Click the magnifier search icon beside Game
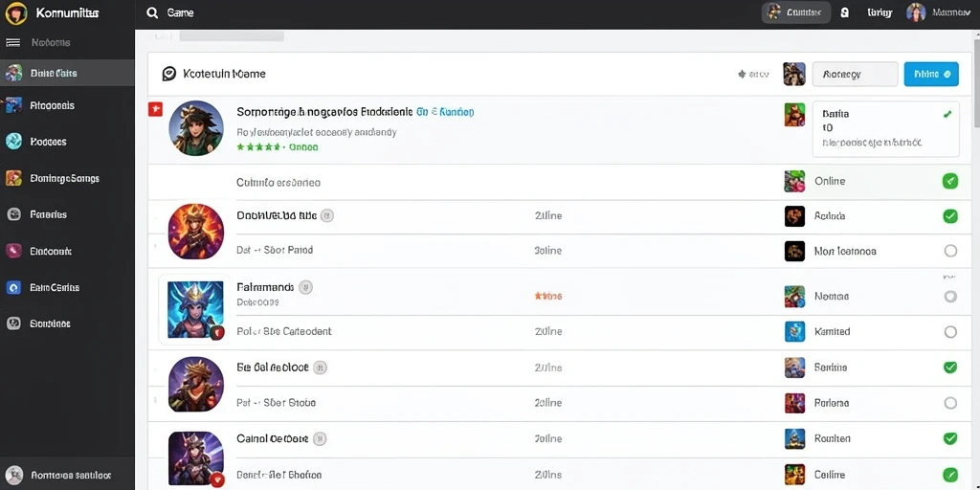This screenshot has width=980, height=490. coord(152,12)
